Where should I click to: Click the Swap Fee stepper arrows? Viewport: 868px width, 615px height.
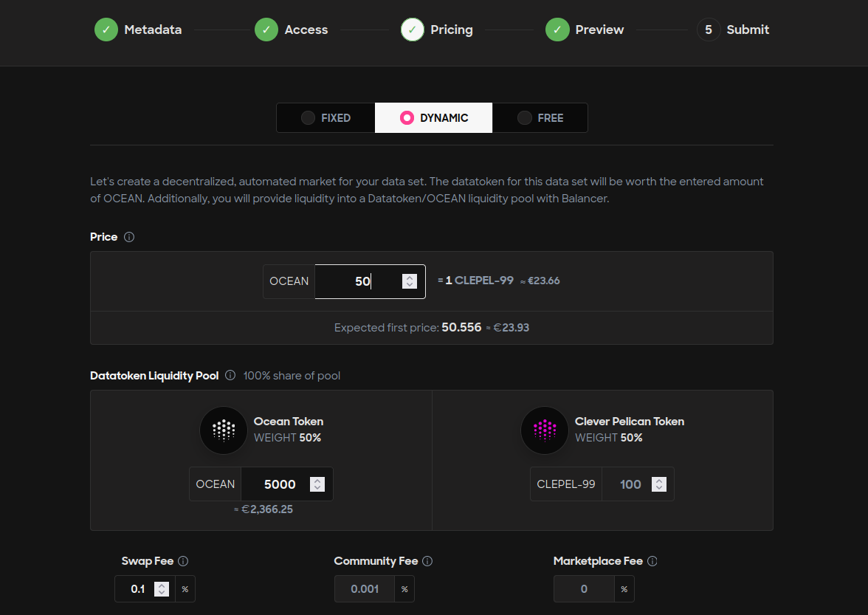point(162,589)
